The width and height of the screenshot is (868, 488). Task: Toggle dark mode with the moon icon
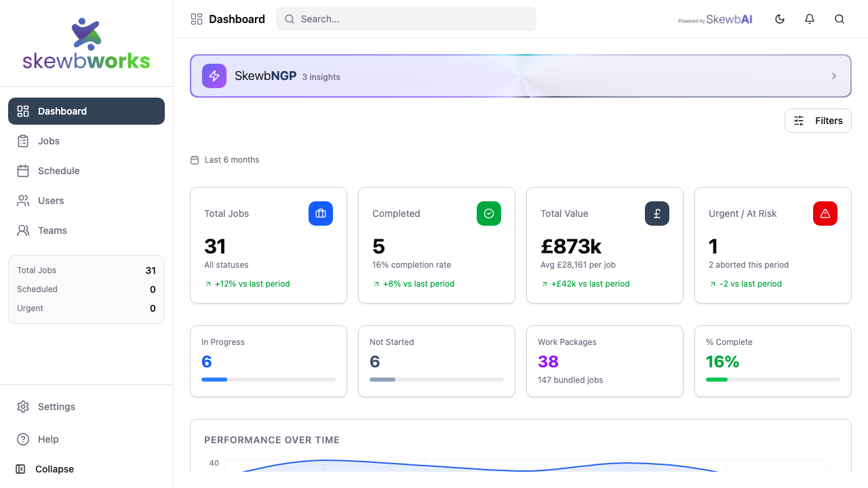[780, 19]
